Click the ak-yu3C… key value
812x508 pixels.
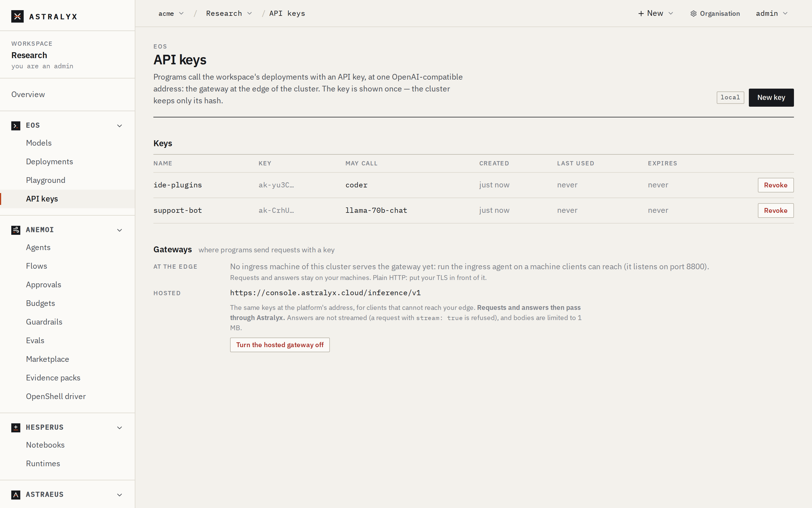[x=276, y=185]
